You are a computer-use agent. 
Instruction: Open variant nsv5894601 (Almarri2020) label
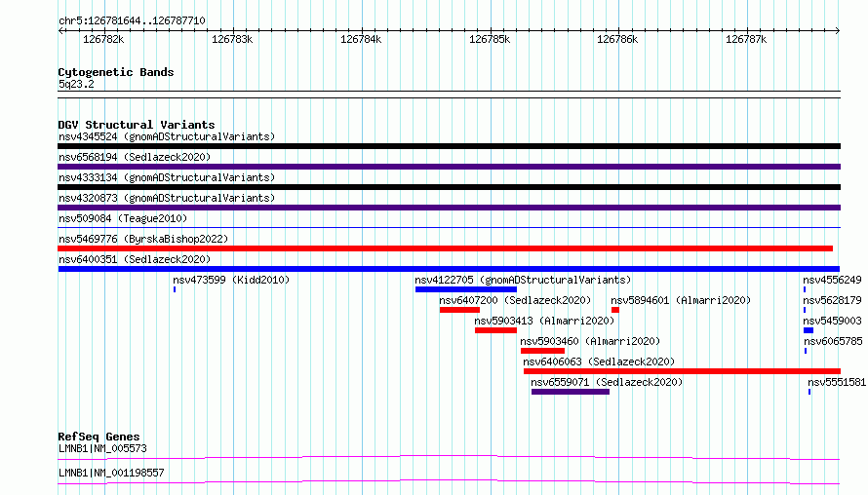681,300
